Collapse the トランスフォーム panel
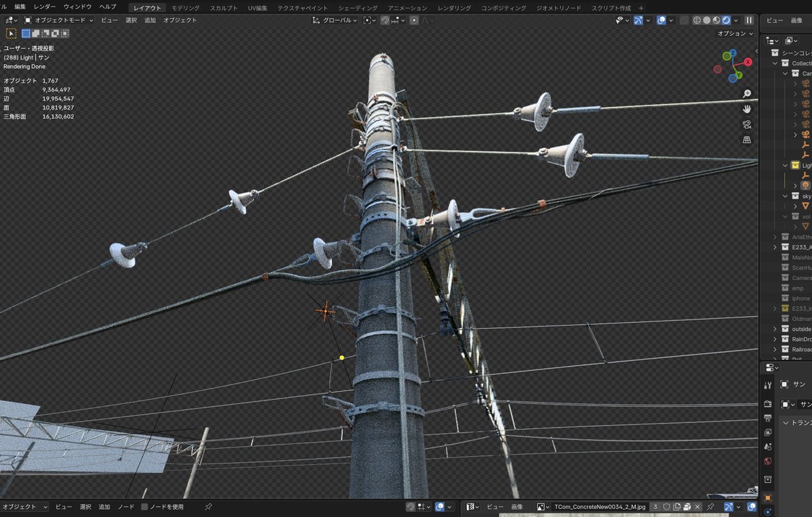Viewport: 812px width, 517px height. pos(786,423)
